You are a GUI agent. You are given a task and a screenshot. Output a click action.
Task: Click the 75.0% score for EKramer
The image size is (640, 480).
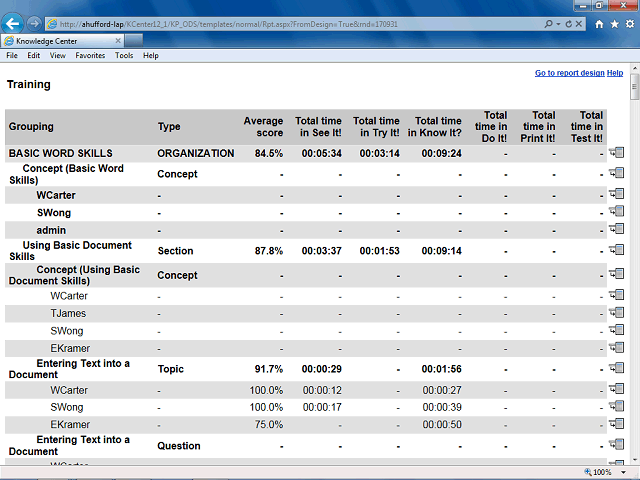tap(269, 424)
